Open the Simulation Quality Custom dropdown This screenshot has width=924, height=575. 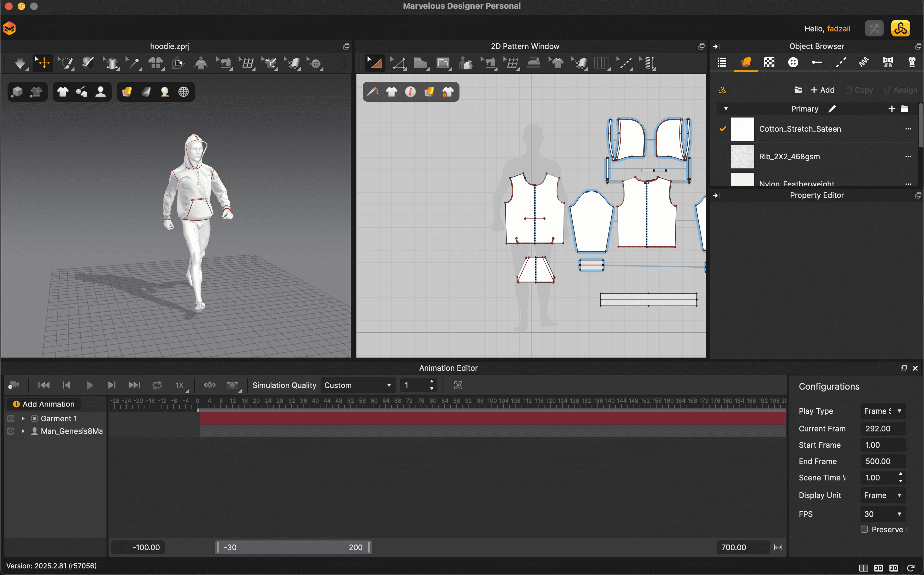pyautogui.click(x=357, y=385)
